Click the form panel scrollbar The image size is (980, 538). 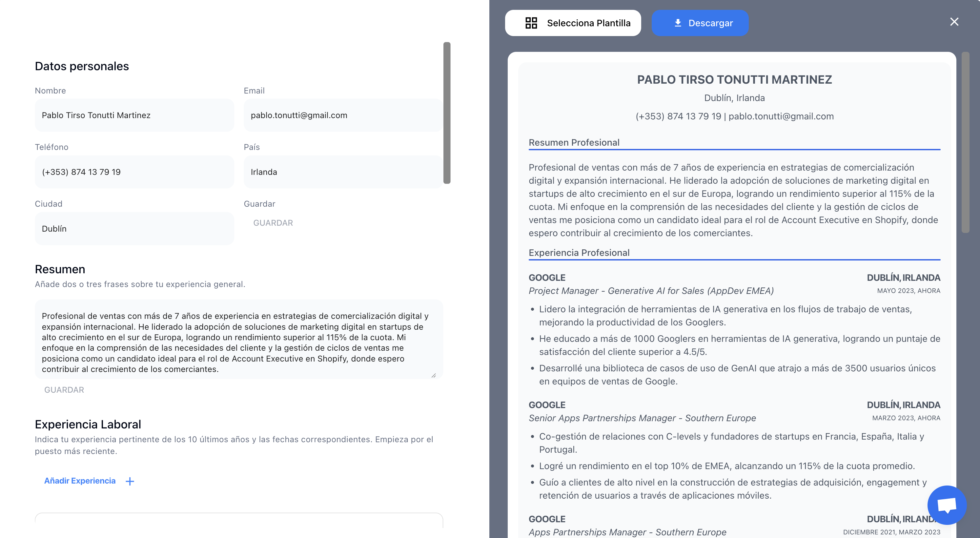447,113
